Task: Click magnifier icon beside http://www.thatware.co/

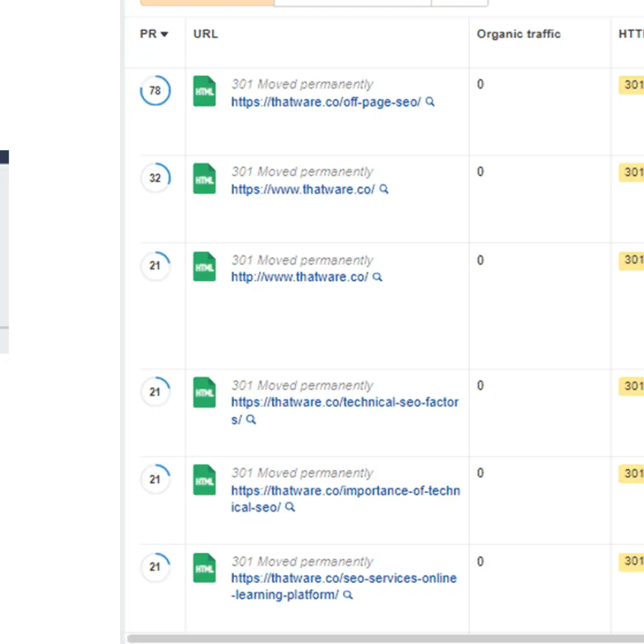Action: tap(377, 277)
